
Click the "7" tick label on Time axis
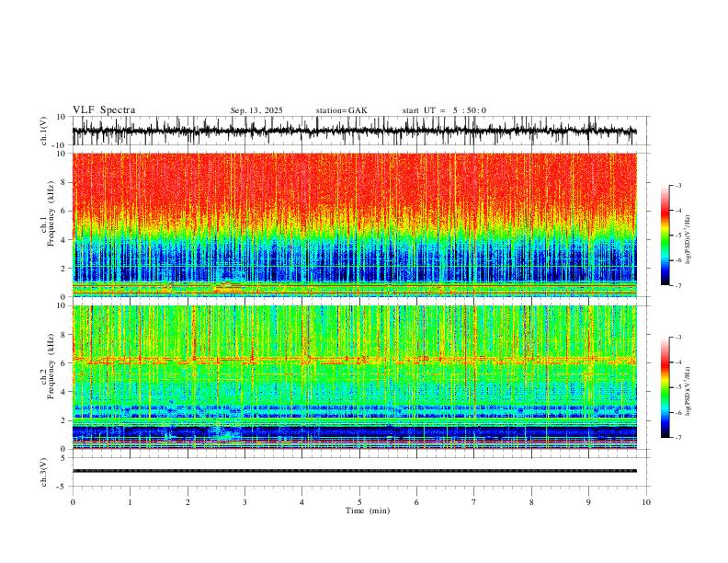click(x=474, y=502)
